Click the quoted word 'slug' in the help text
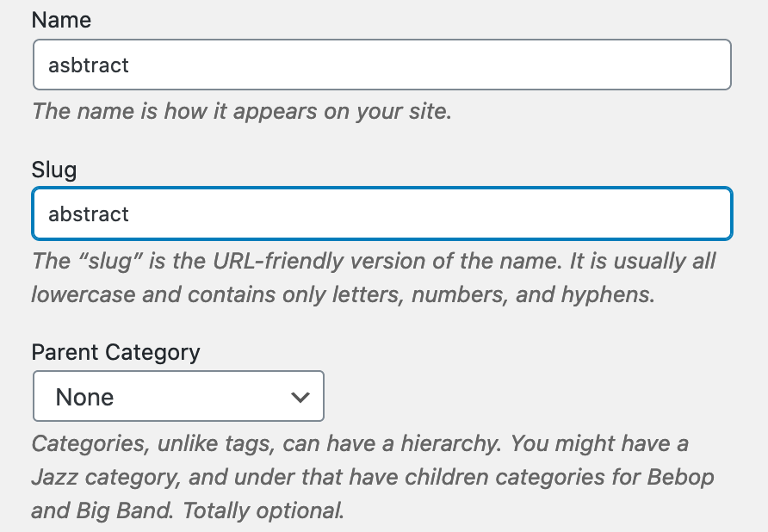 click(107, 260)
